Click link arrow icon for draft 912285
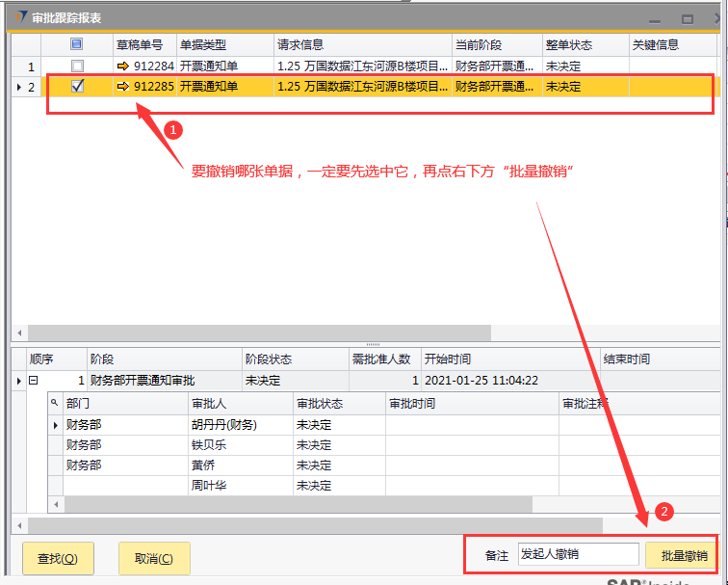 [122, 87]
